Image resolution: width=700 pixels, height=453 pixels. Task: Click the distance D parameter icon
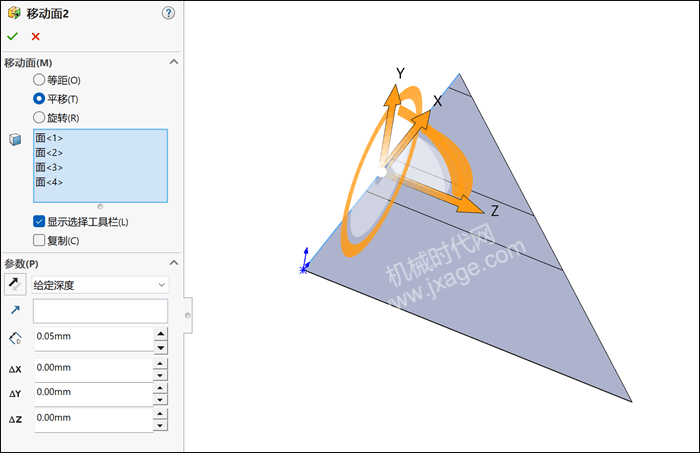click(15, 338)
